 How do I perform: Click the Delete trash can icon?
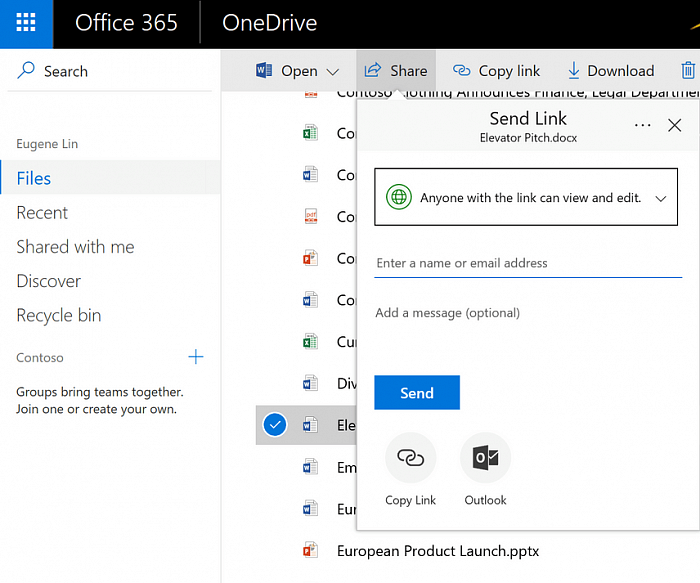click(x=688, y=71)
